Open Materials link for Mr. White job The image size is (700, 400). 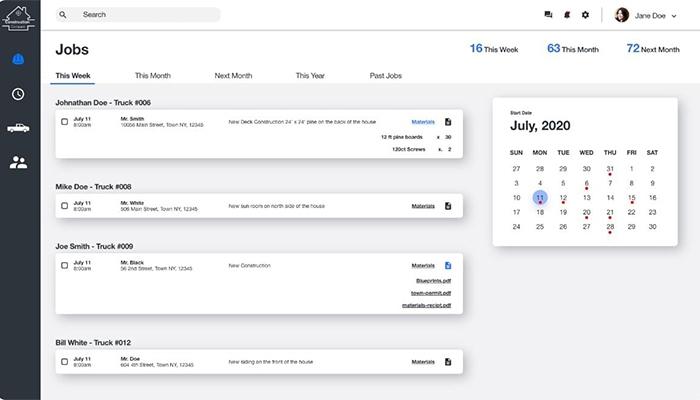coord(423,206)
